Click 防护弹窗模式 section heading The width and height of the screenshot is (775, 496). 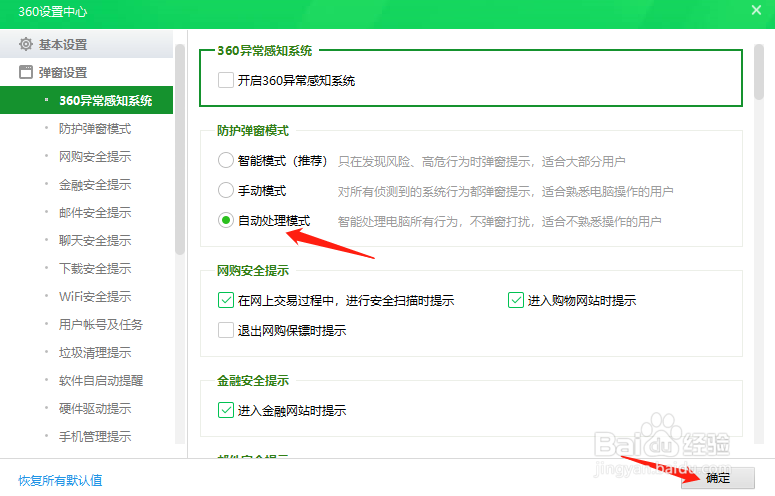pos(253,130)
